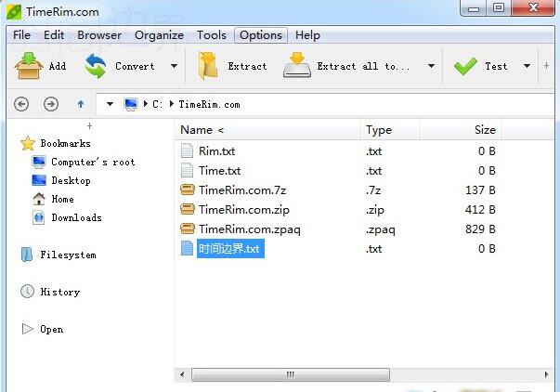Click the scrollbar right arrow
The width and height of the screenshot is (560, 392).
(546, 375)
